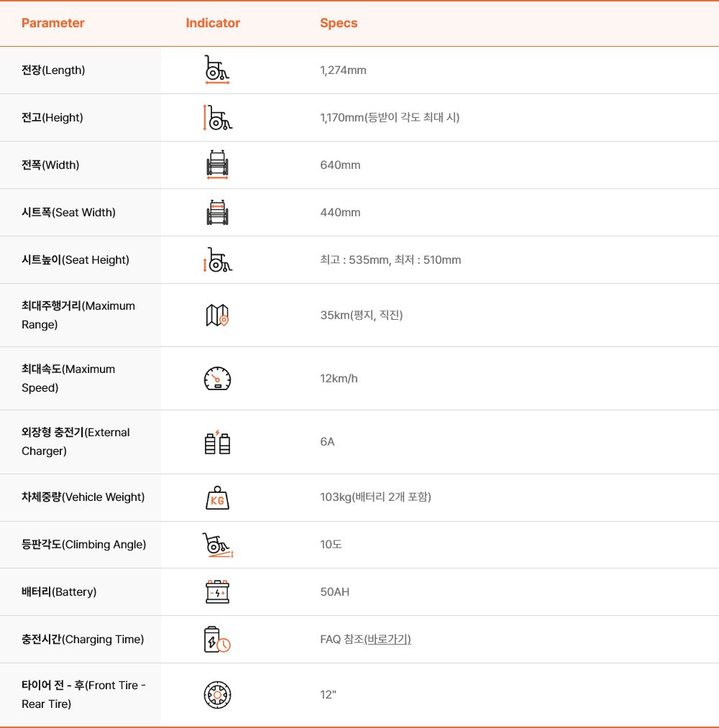Select the Width row wheelchair front-view icon

point(217,165)
